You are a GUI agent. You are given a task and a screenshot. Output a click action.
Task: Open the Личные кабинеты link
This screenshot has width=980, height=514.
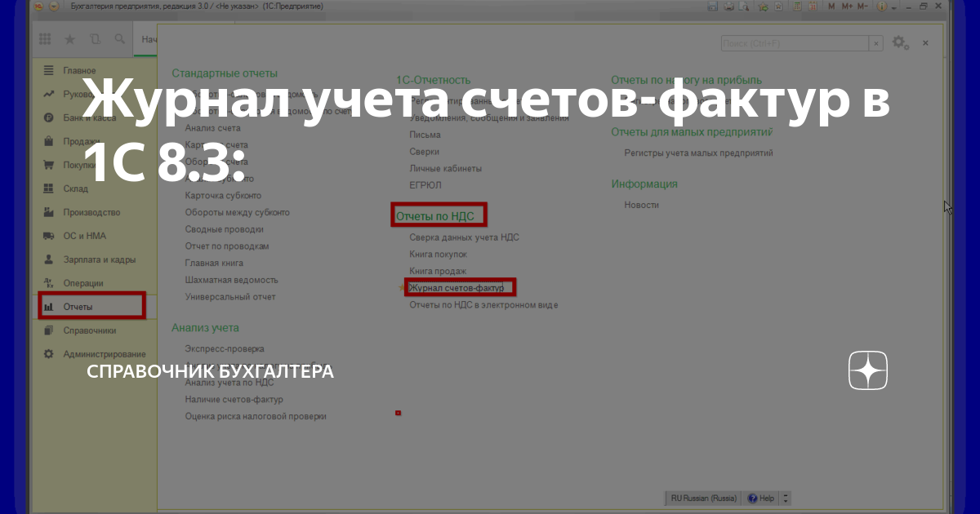445,168
